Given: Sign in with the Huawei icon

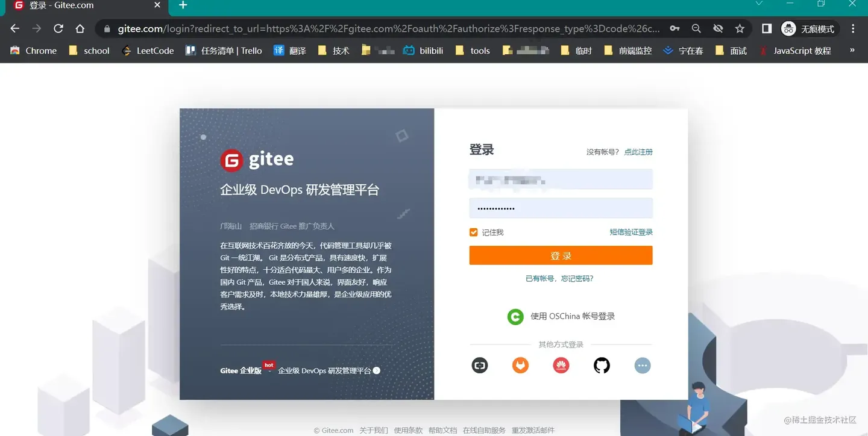Looking at the screenshot, I should [x=561, y=366].
